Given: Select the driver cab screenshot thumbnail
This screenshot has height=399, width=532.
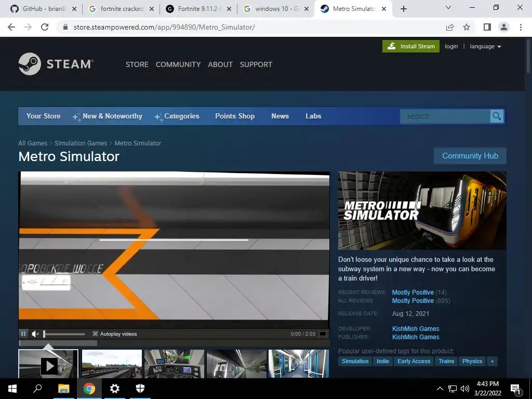Looking at the screenshot, I should [174, 364].
